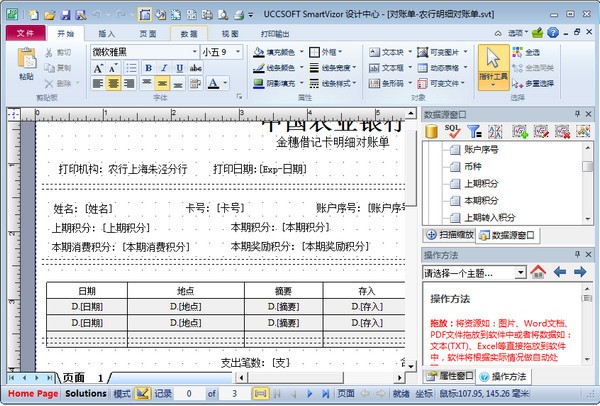Click the fill color (填充颜色) bucket
600x406 pixels.
click(259, 52)
